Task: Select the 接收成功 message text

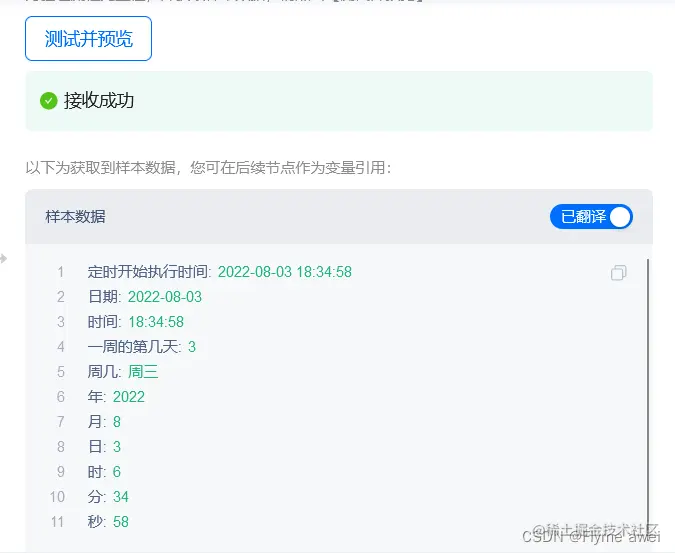Action: (99, 101)
